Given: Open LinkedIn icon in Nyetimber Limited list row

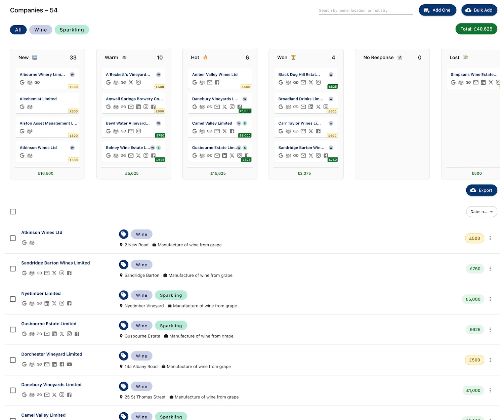Looking at the screenshot, I should [47, 303].
